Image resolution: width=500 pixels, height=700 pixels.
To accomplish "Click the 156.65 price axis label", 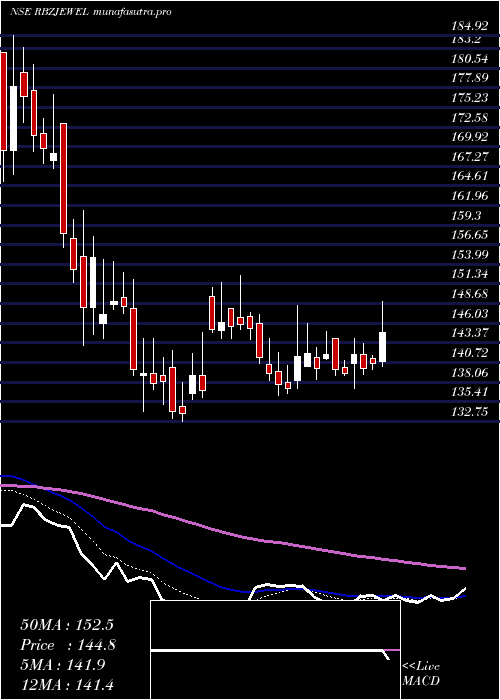I will 470,235.
